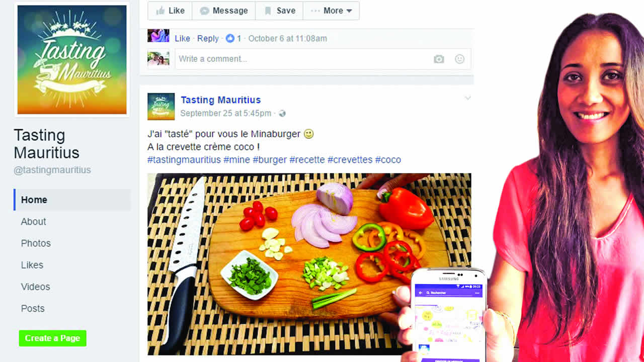
Task: Expand the post options chevron on the Tasting Mauritius post
Action: [x=468, y=98]
